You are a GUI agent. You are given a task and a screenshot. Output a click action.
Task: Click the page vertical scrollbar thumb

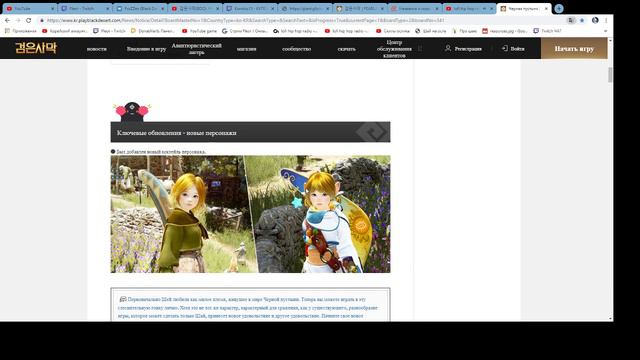pos(610,75)
